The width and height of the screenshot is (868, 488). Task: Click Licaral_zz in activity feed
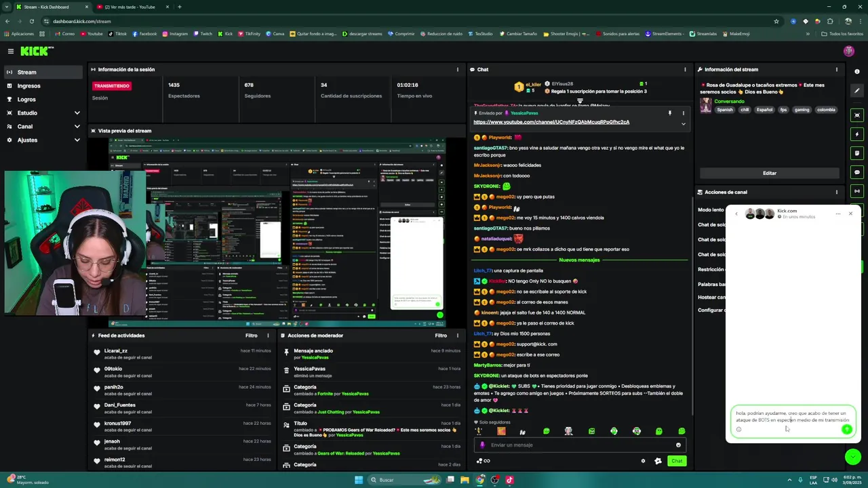(116, 351)
